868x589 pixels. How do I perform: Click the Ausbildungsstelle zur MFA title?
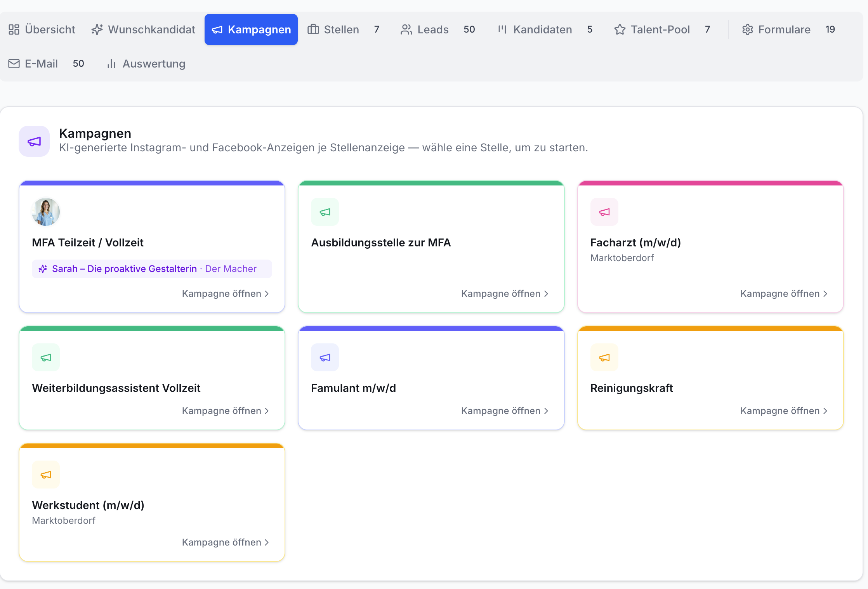coord(381,243)
